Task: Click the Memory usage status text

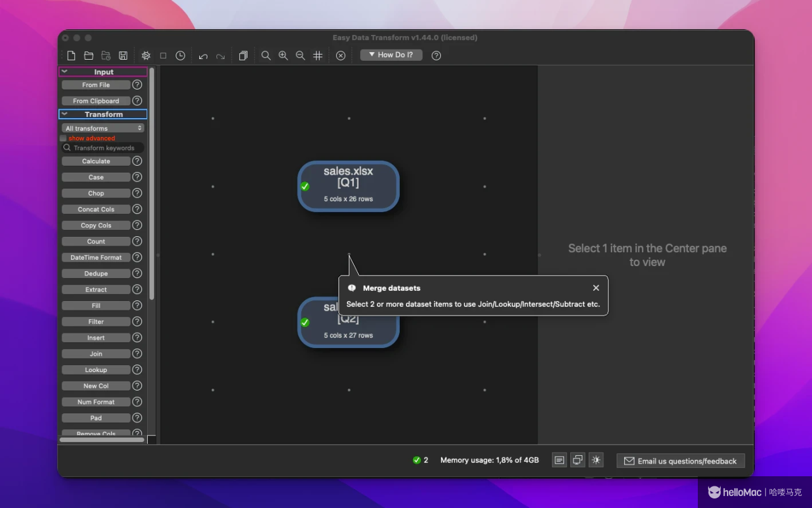Action: [x=490, y=460]
